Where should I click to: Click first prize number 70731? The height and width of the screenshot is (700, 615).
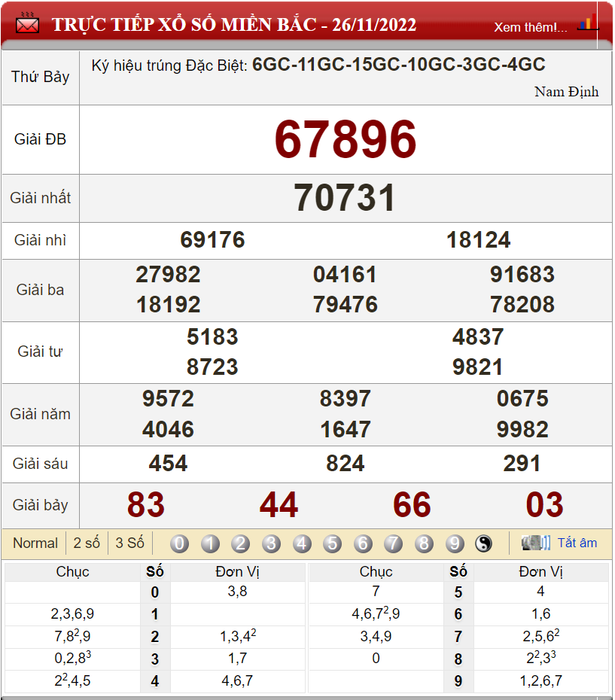344,198
